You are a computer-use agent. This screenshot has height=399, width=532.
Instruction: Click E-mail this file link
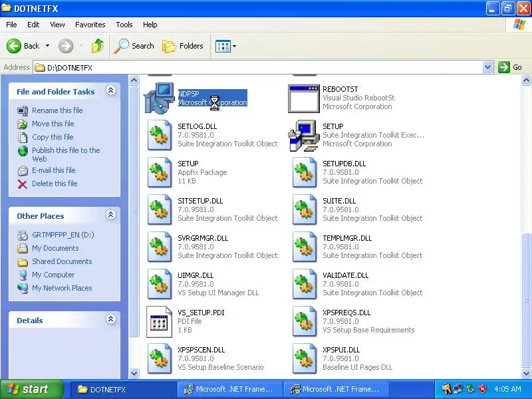point(54,170)
